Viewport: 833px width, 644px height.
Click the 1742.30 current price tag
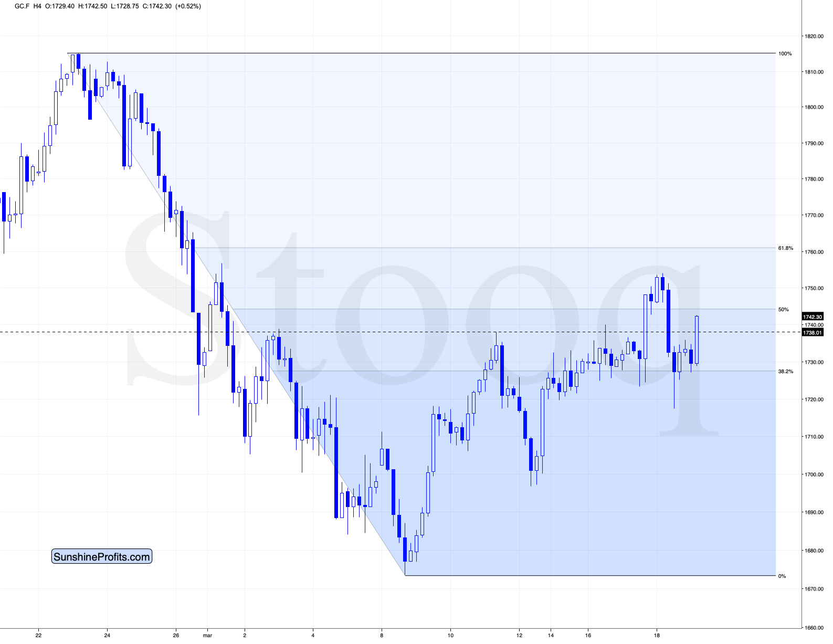813,316
